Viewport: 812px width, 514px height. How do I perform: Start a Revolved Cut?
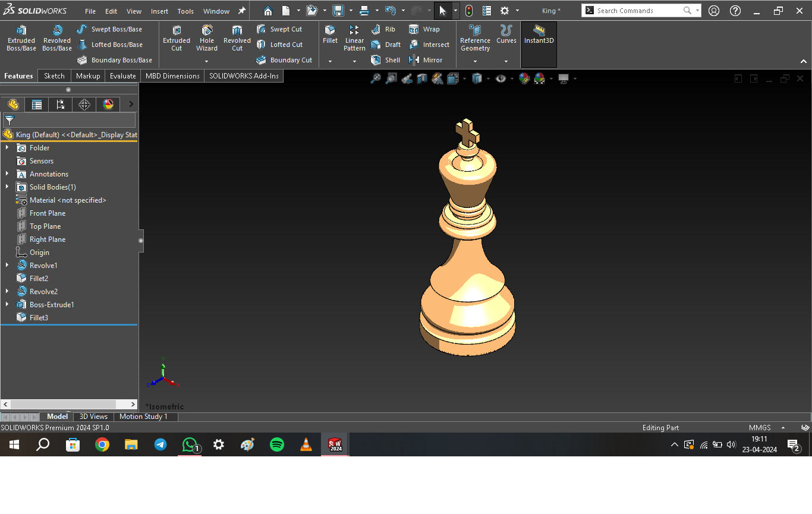237,39
